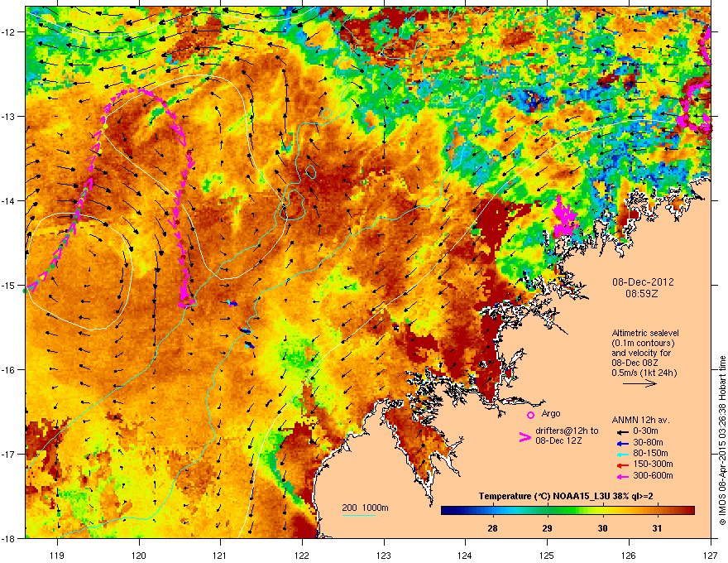The image size is (728, 563).
Task: Click the '-14' latitude axis label
Action: (x=8, y=200)
